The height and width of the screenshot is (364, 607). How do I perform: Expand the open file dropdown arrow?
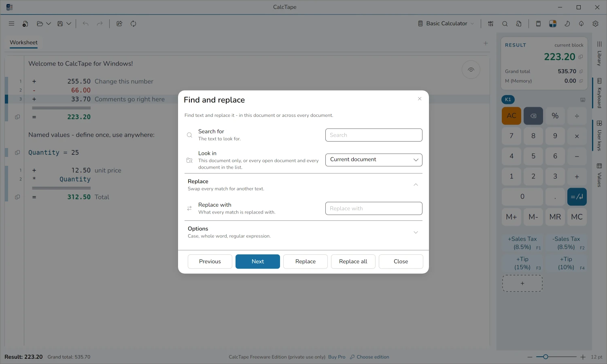(49, 24)
